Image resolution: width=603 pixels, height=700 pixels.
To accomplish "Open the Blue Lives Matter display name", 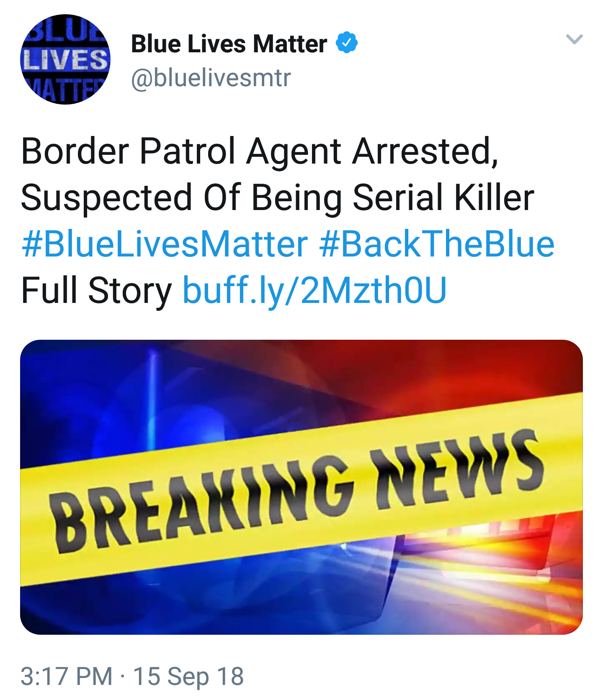I will (229, 44).
